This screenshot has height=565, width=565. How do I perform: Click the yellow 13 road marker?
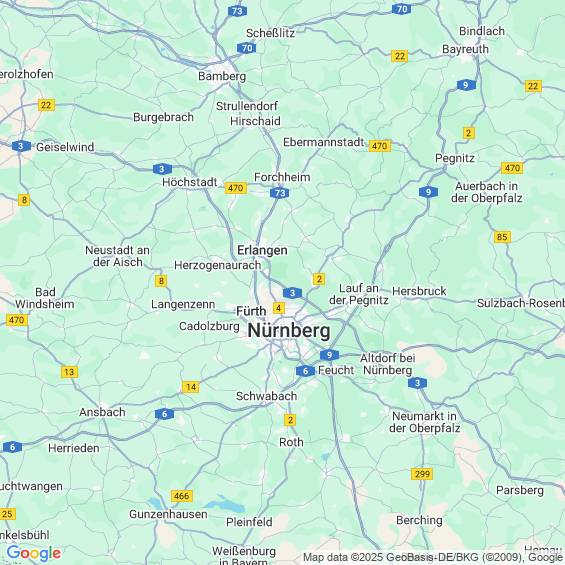(69, 372)
